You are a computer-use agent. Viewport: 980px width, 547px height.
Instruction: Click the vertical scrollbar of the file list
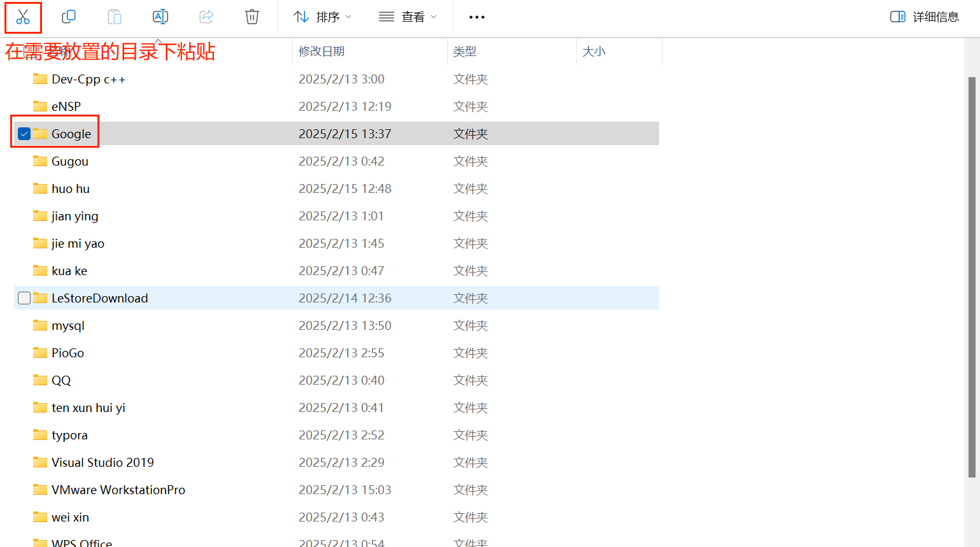972,277
